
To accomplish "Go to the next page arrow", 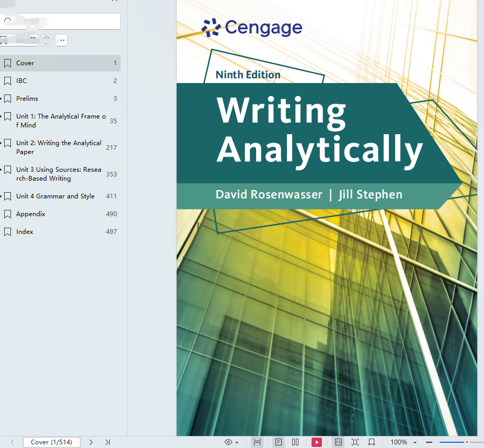I will click(91, 442).
